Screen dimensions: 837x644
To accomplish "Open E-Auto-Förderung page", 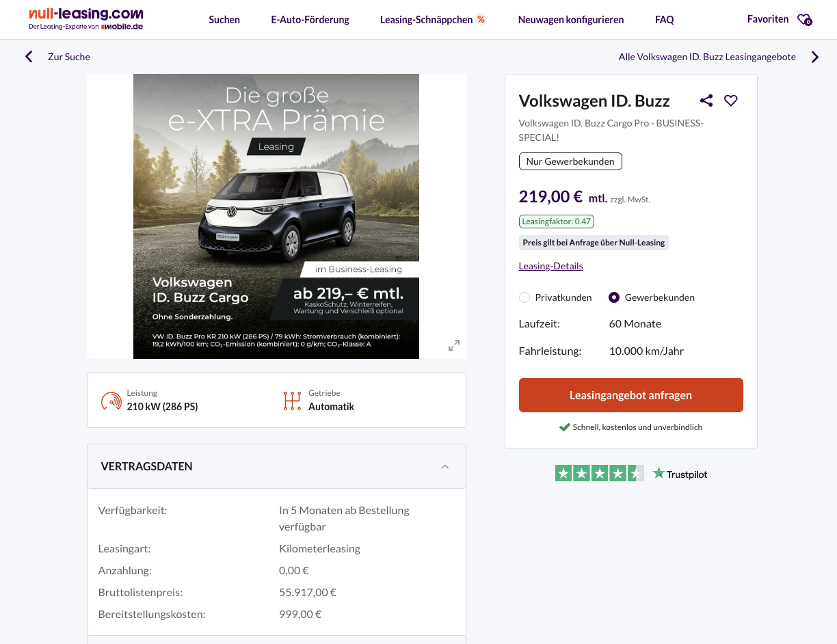I will 310,20.
